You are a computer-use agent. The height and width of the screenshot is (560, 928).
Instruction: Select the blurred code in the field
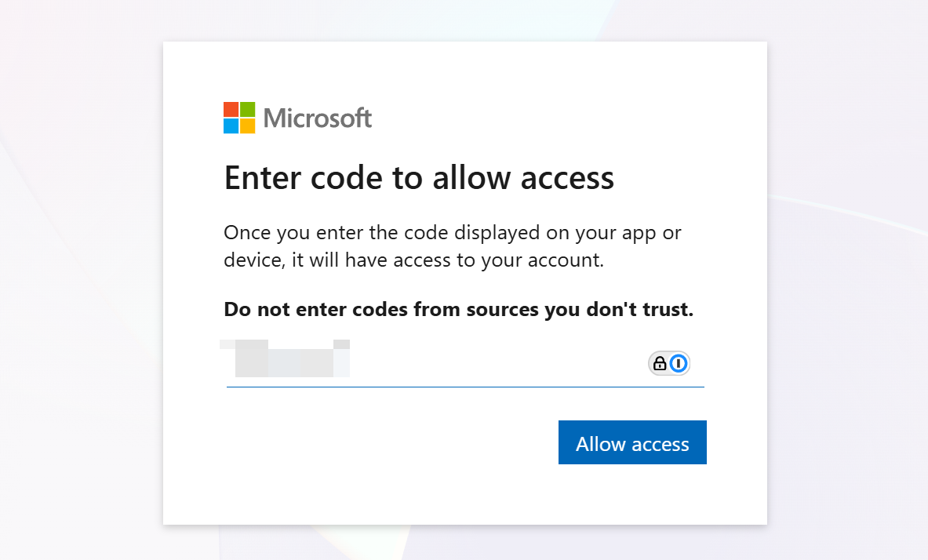pyautogui.click(x=286, y=360)
